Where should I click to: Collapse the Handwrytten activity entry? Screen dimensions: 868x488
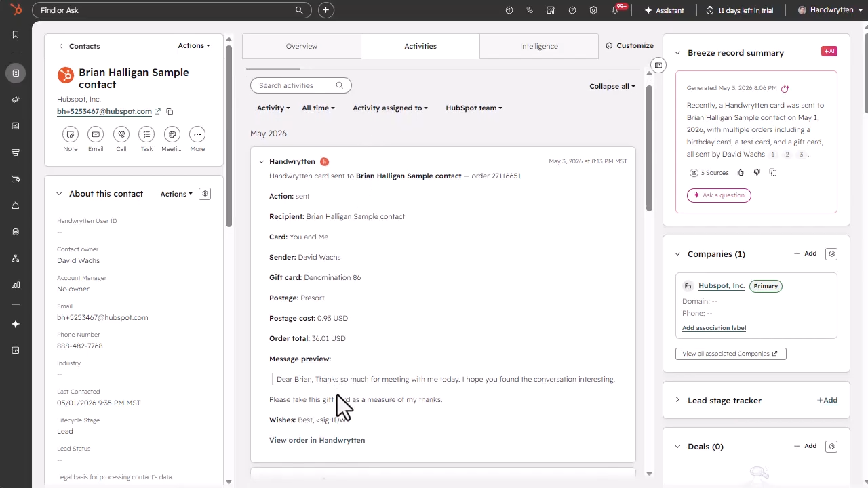[x=261, y=162]
